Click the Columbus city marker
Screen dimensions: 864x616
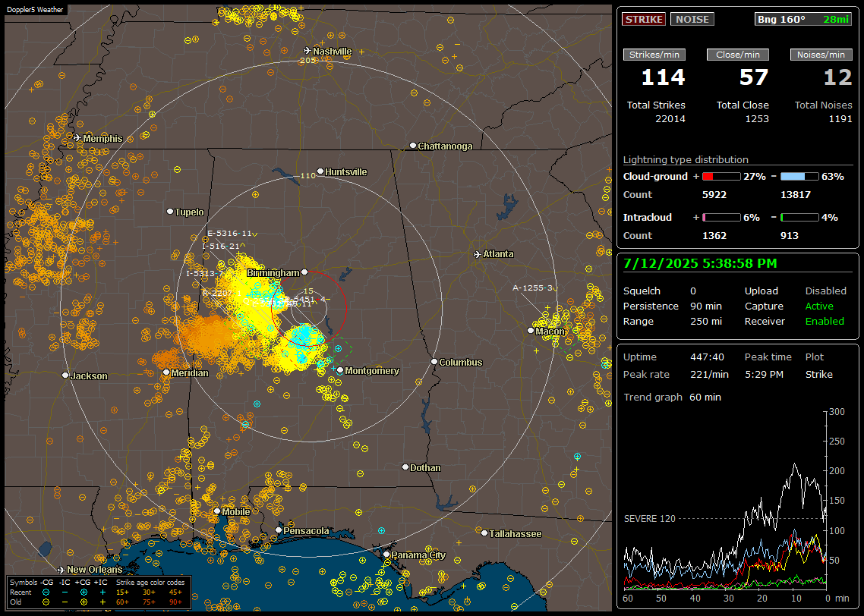pos(434,362)
